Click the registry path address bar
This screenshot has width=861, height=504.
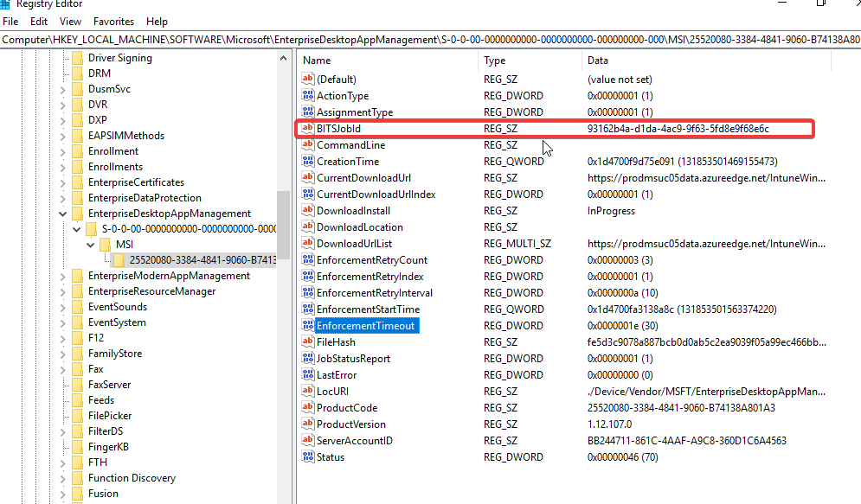pos(431,40)
